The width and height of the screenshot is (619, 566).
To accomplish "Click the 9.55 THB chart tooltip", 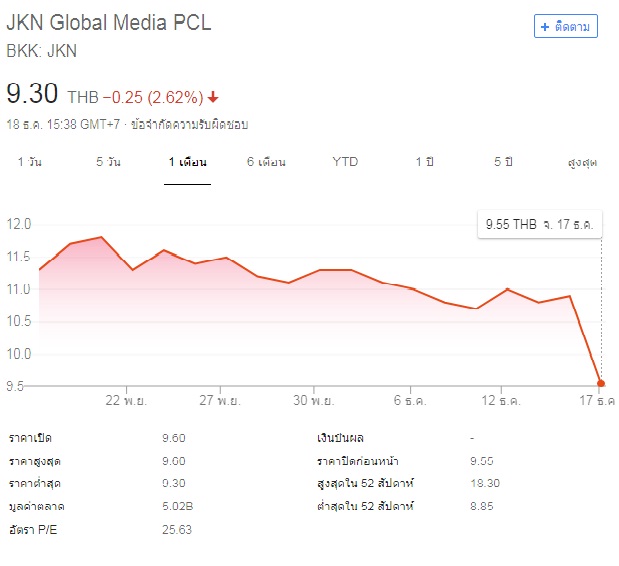I will [538, 225].
